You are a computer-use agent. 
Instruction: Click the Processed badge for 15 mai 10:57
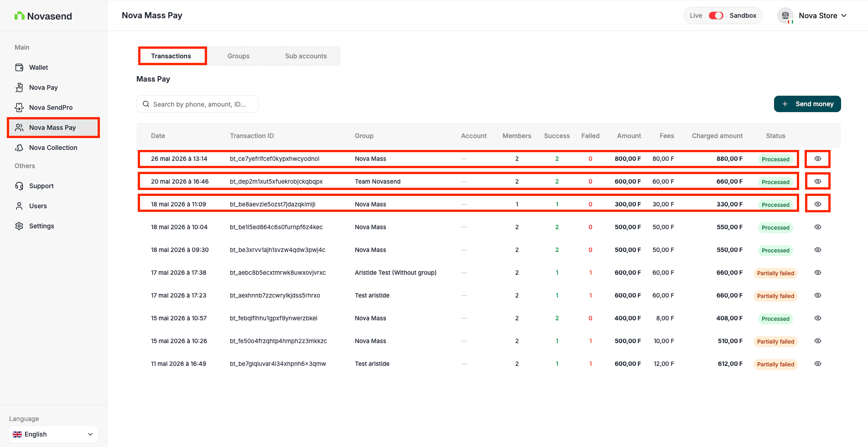[x=775, y=319]
